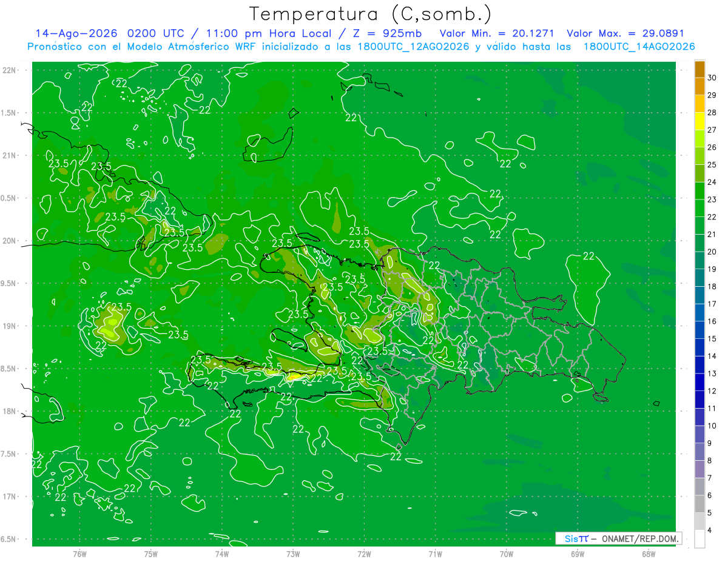Viewport: 728px width, 562px height.
Task: Click longitude label '70W'
Action: 507,554
